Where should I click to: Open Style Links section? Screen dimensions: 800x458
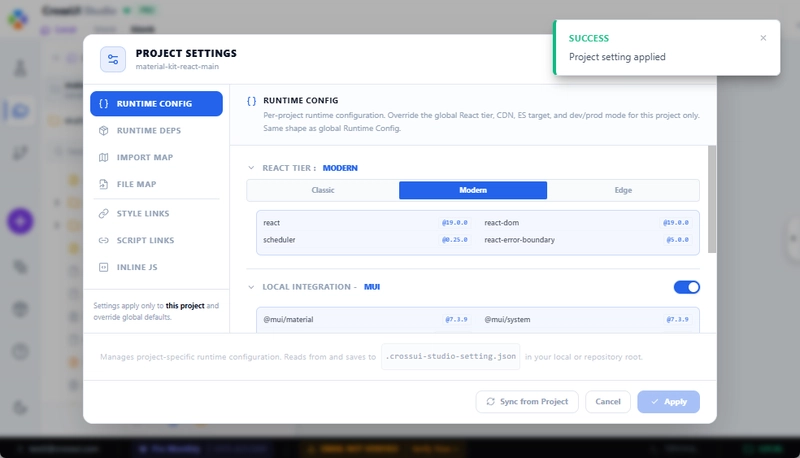click(x=156, y=213)
